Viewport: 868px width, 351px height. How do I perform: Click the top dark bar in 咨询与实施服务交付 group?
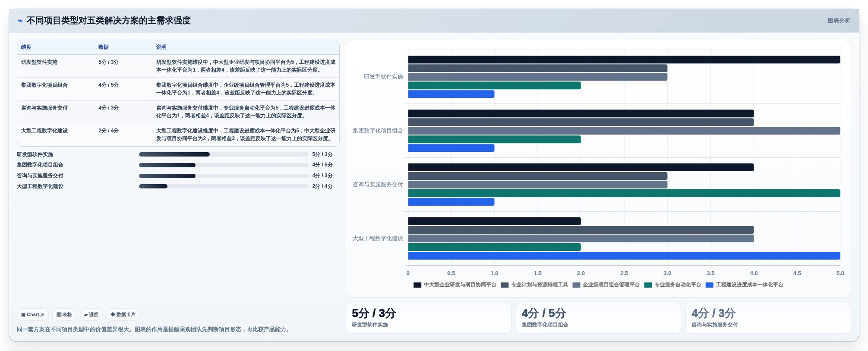tap(581, 167)
